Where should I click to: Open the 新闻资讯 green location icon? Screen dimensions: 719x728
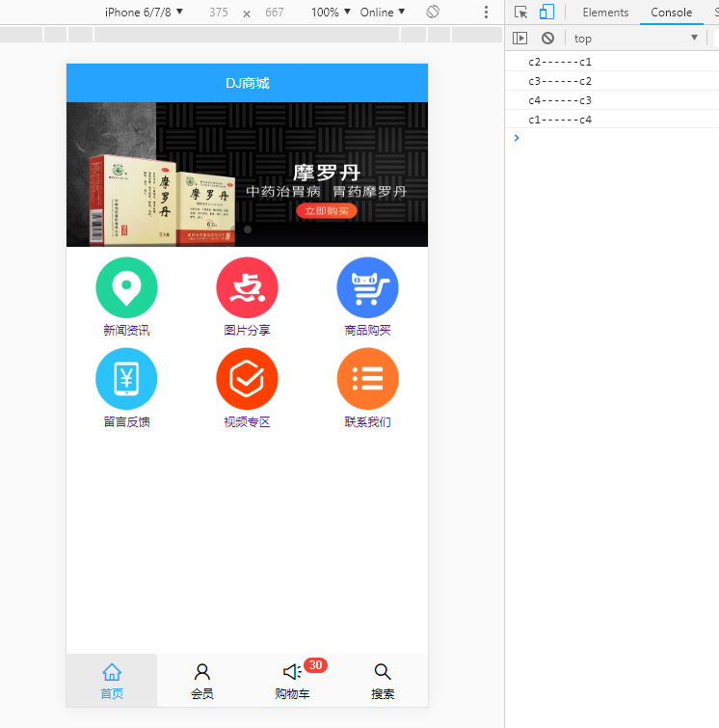[126, 287]
